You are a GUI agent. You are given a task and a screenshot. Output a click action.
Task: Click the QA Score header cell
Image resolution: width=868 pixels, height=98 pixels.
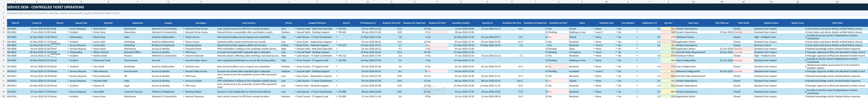tap(668, 23)
